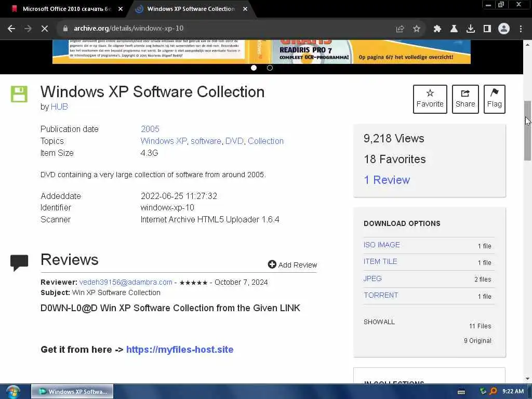
Task: Click the '9 Original' count text
Action: point(477,341)
